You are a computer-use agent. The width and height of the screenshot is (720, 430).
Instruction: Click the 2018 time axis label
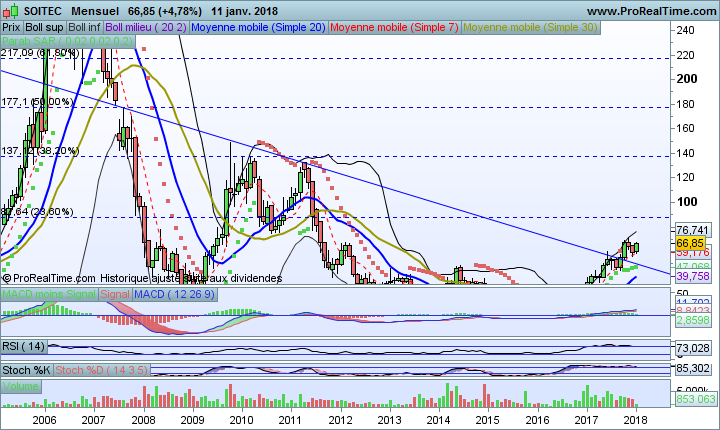(x=635, y=420)
